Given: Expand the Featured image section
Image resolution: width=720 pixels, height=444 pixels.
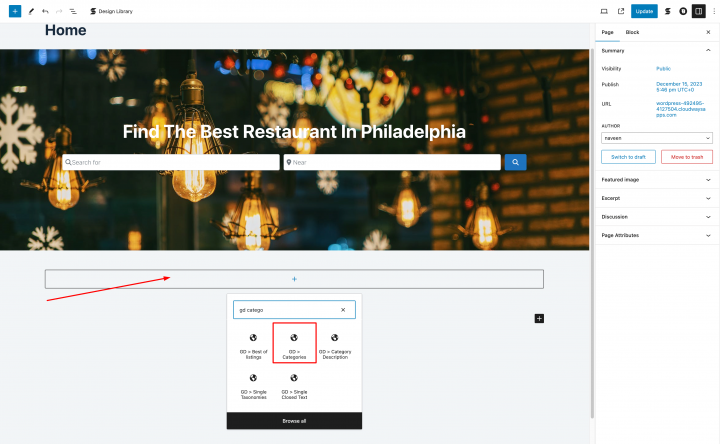Looking at the screenshot, I should pyautogui.click(x=657, y=180).
